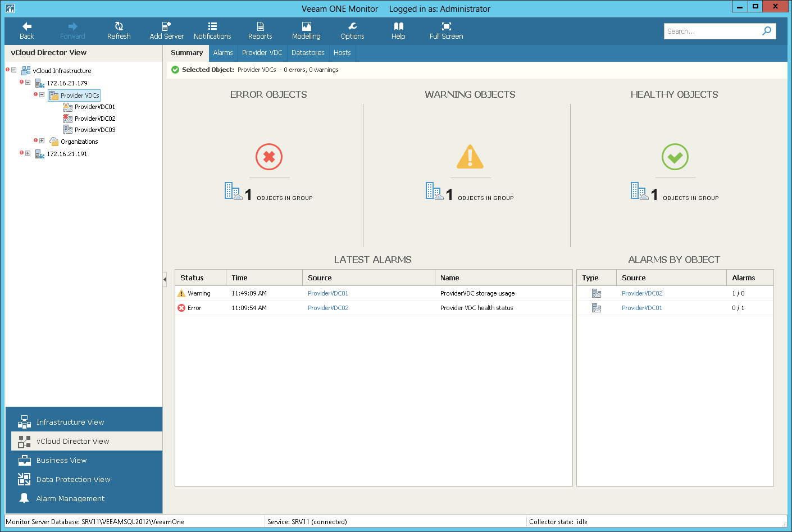Select 172.16.21.191 server in tree
792x532 pixels.
(x=67, y=154)
